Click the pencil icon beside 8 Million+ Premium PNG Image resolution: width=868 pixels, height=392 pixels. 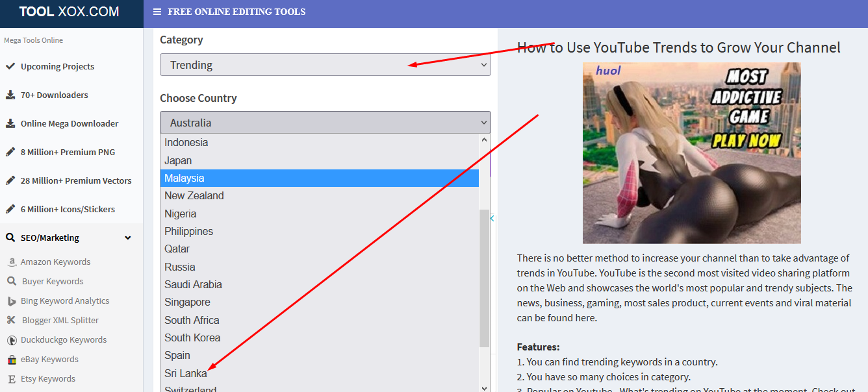(10, 152)
